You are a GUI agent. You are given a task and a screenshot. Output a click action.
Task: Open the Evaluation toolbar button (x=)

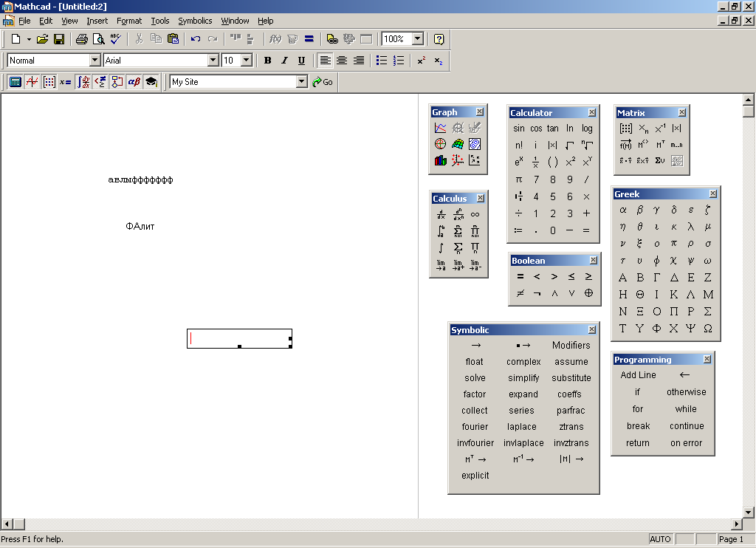coord(66,82)
